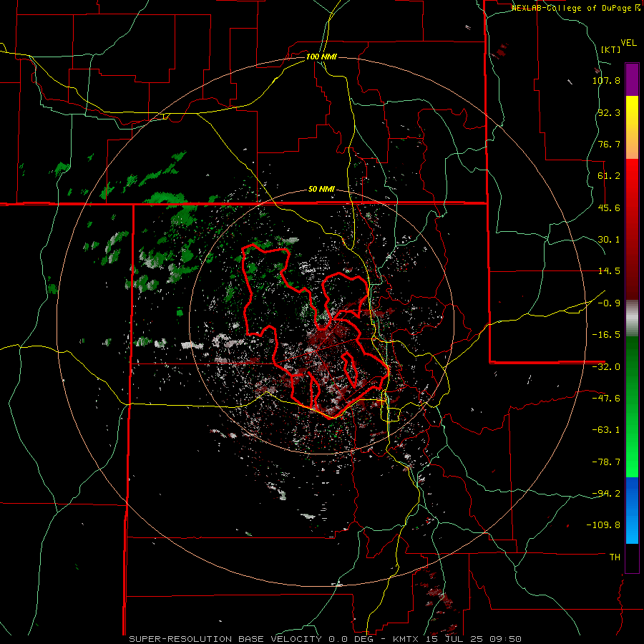Click the 14.5 value on velocity scale
Image resolution: width=644 pixels, height=644 pixels.
pos(609,271)
